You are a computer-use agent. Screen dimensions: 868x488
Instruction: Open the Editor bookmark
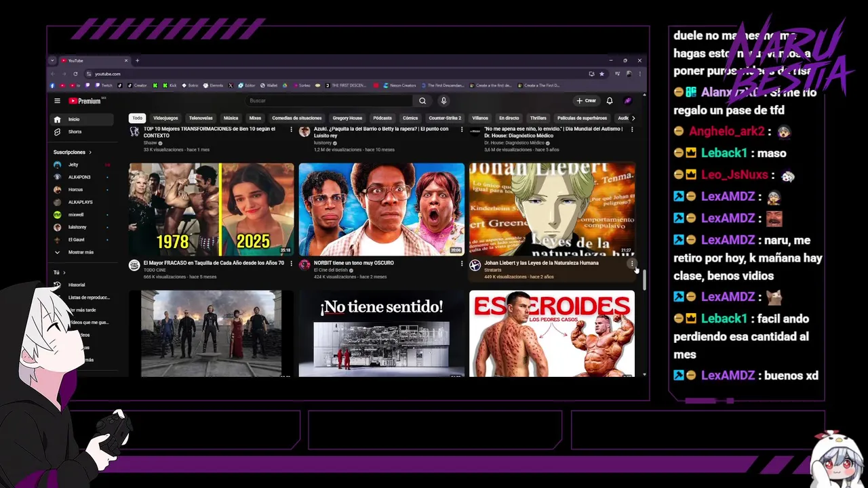246,85
